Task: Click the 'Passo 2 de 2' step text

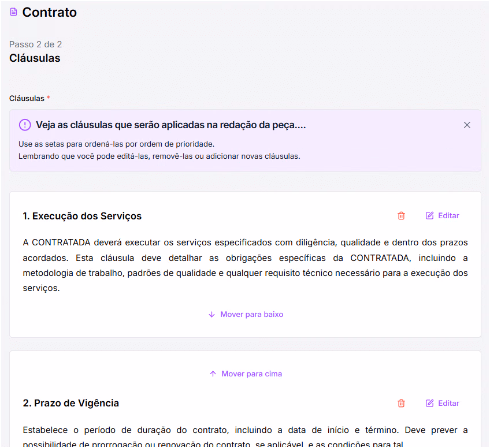Action: tap(36, 44)
